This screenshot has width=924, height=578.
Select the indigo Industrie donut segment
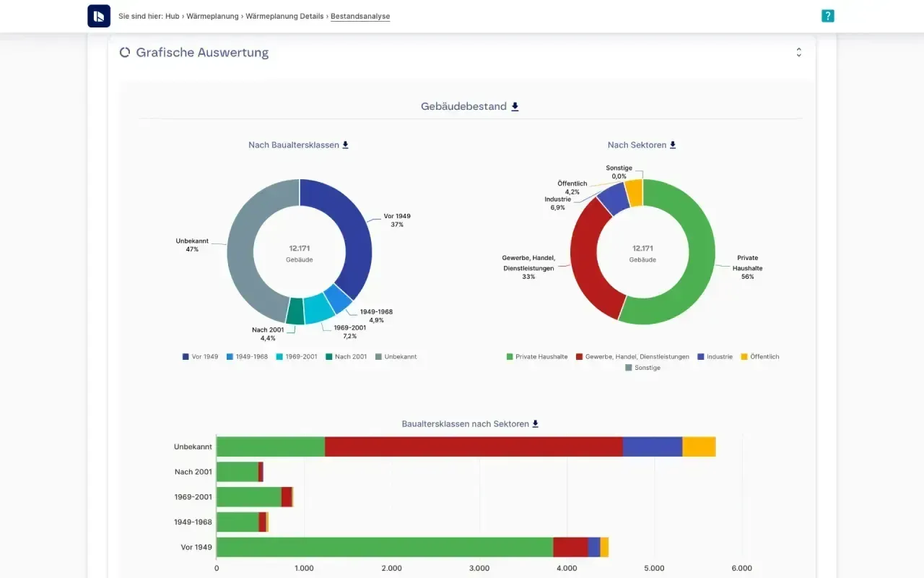click(x=614, y=199)
